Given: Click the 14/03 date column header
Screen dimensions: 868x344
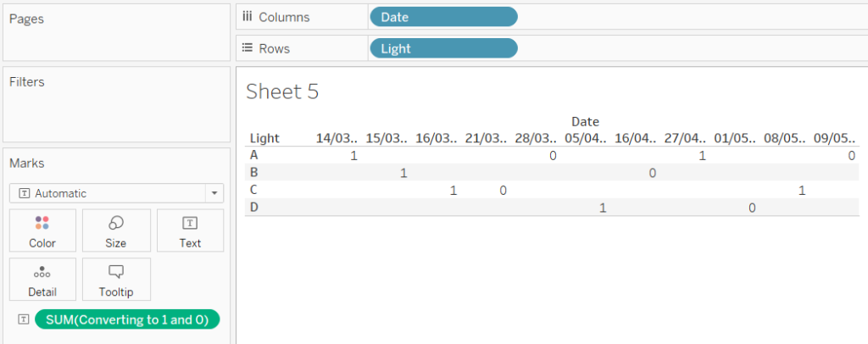Looking at the screenshot, I should pos(337,138).
